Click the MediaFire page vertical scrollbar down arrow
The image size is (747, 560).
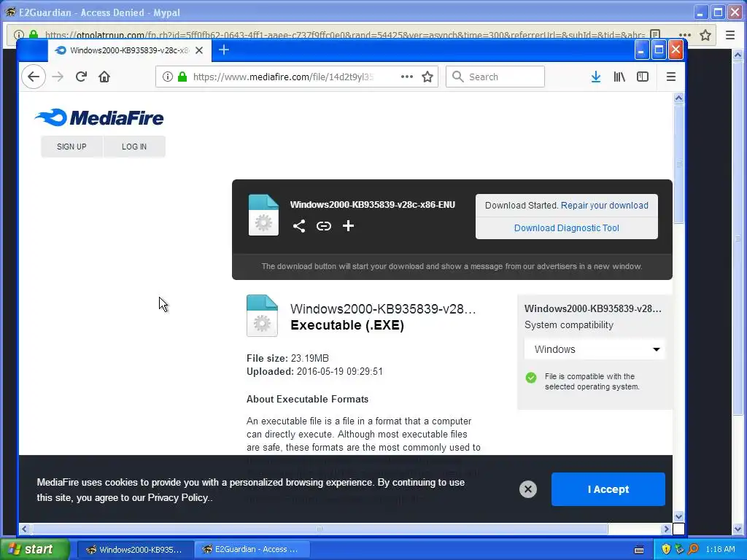pyautogui.click(x=678, y=516)
